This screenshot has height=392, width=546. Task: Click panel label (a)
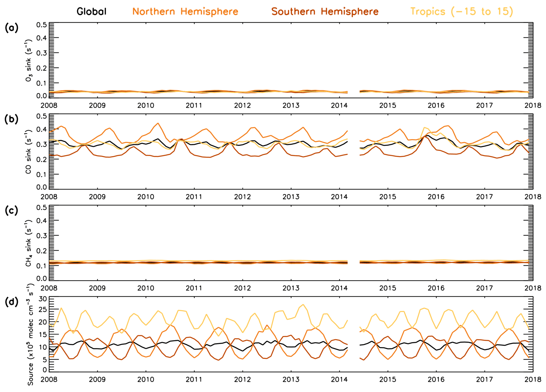[11, 28]
